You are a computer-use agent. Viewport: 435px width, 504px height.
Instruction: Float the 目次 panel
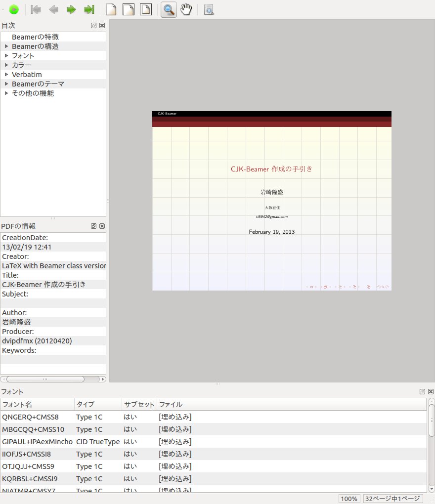(93, 25)
